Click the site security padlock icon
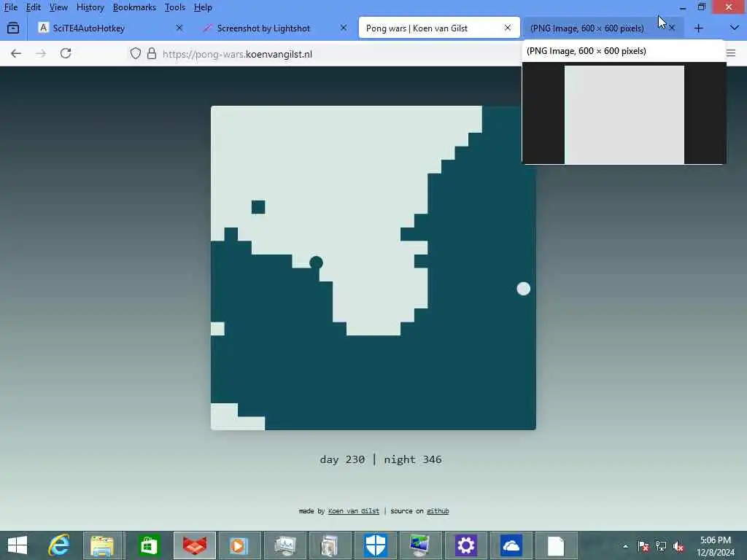 tap(152, 53)
